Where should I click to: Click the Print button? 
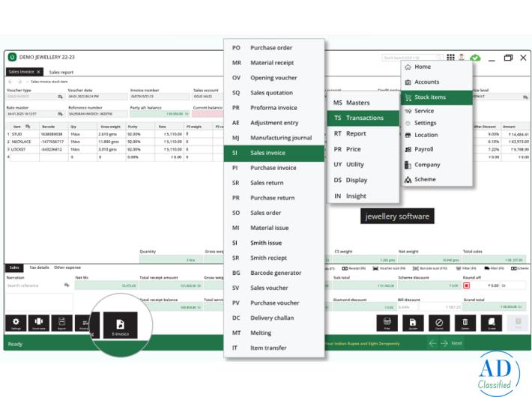(x=387, y=323)
